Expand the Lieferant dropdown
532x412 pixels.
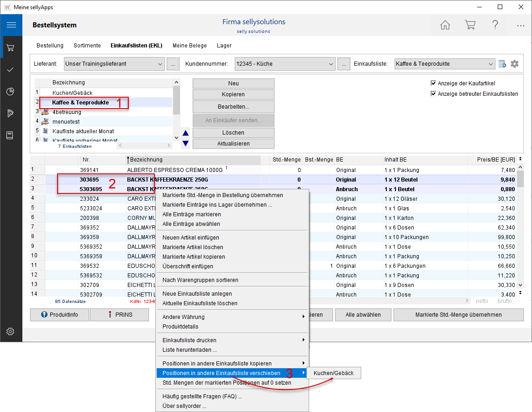(159, 64)
